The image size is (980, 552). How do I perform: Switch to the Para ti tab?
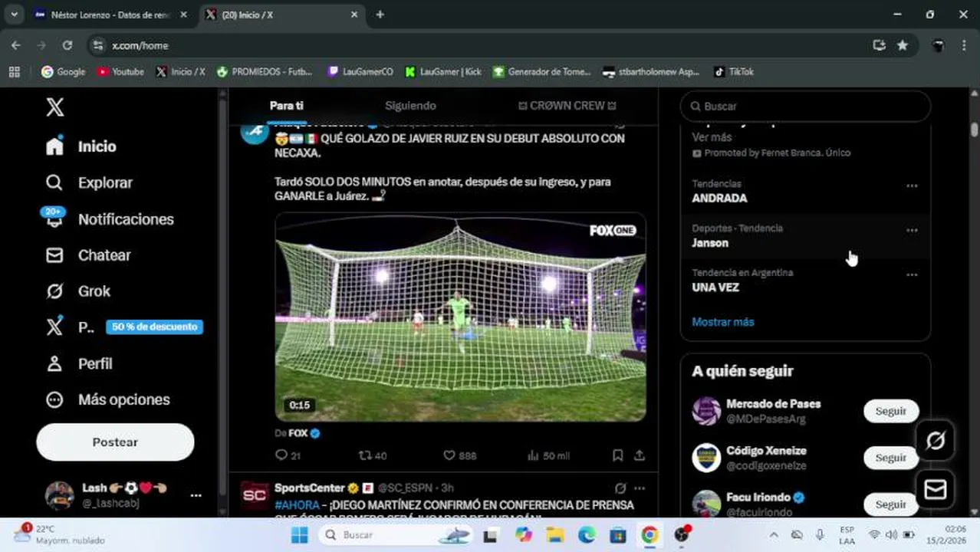click(x=287, y=106)
